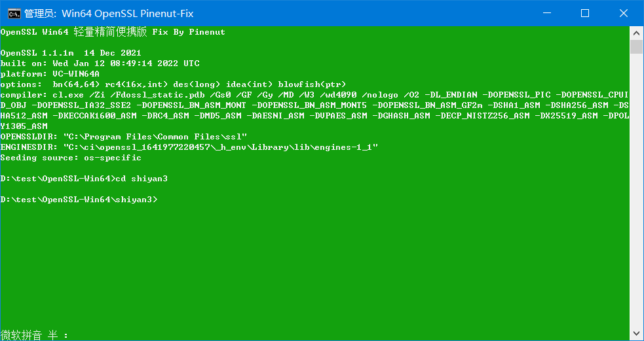Maximize the OpenSSL console window
This screenshot has height=341, width=644.
[585, 13]
